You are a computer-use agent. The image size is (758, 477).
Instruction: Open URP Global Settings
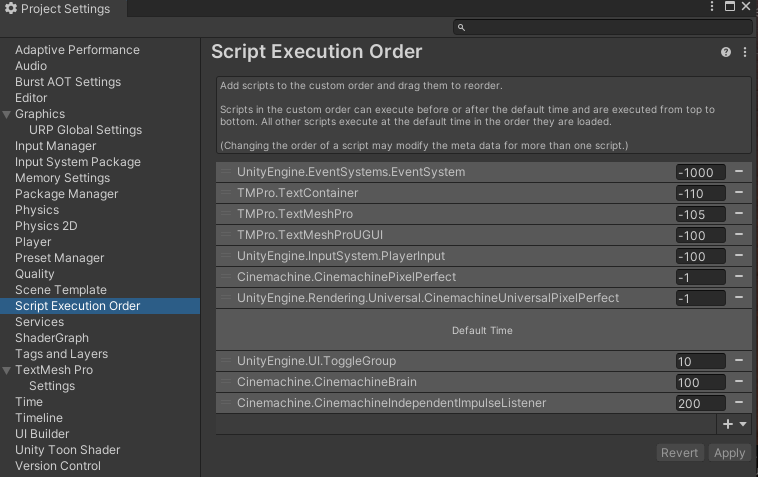86,130
